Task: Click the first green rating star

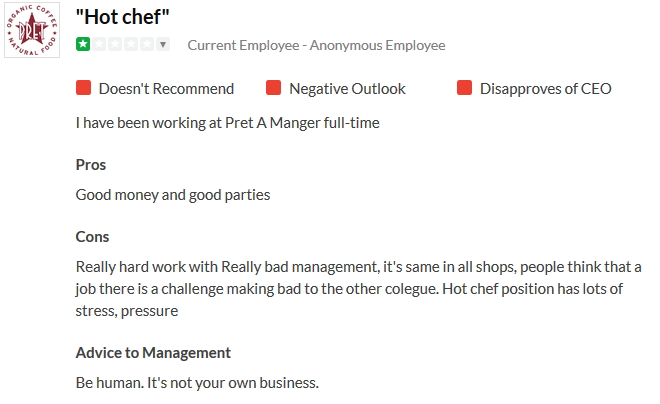Action: (83, 45)
